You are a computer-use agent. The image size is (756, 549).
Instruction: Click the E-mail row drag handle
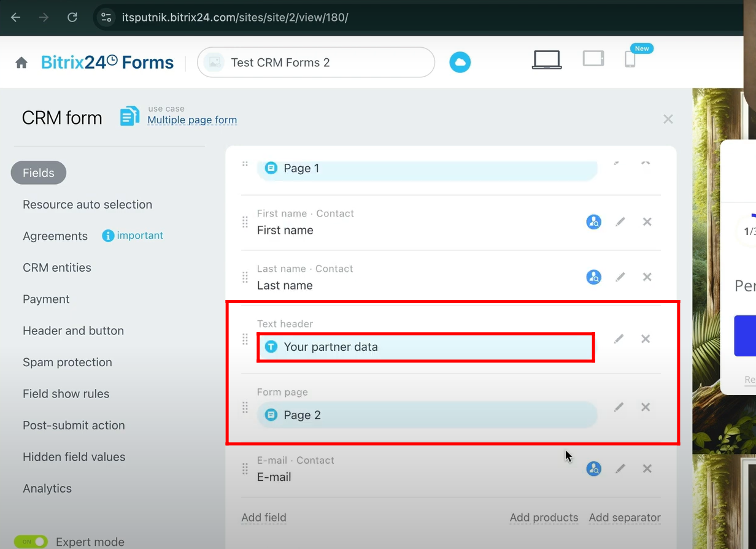click(x=245, y=469)
